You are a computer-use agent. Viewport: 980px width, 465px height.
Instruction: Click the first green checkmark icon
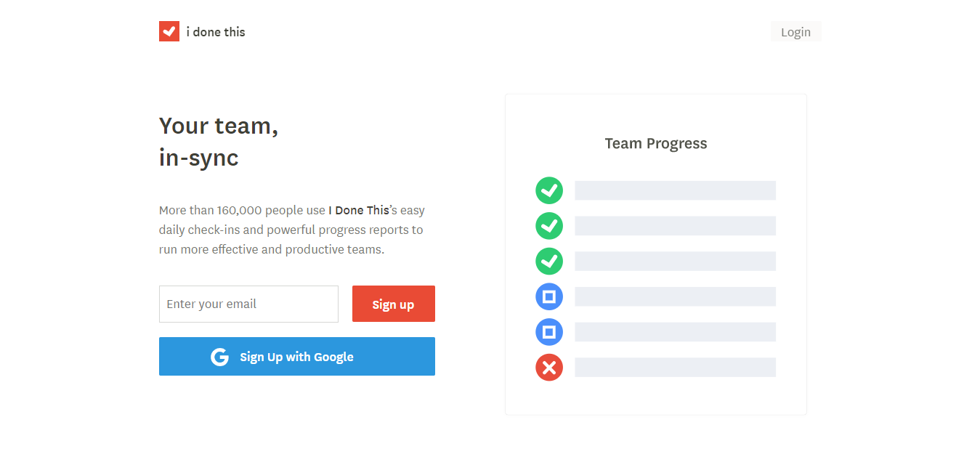click(x=549, y=190)
